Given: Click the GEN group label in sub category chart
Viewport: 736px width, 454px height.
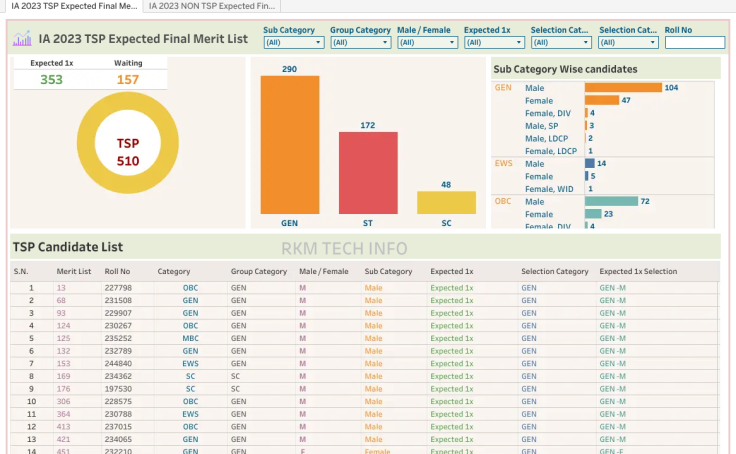Looking at the screenshot, I should click(x=503, y=88).
